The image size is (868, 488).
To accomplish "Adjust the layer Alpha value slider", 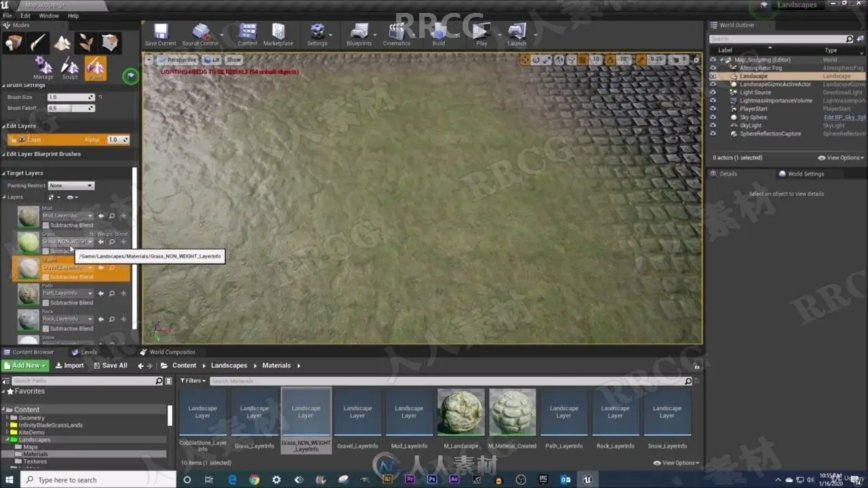I will tap(118, 140).
